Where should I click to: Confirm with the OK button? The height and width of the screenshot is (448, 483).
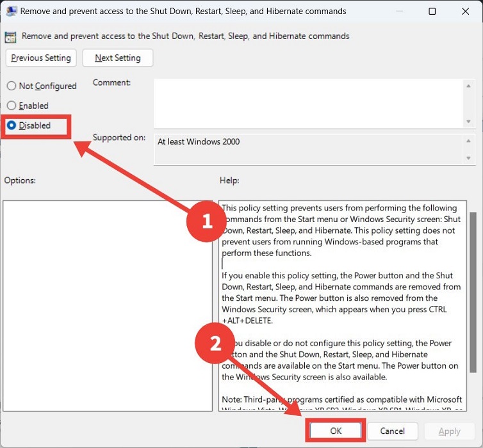(x=336, y=431)
